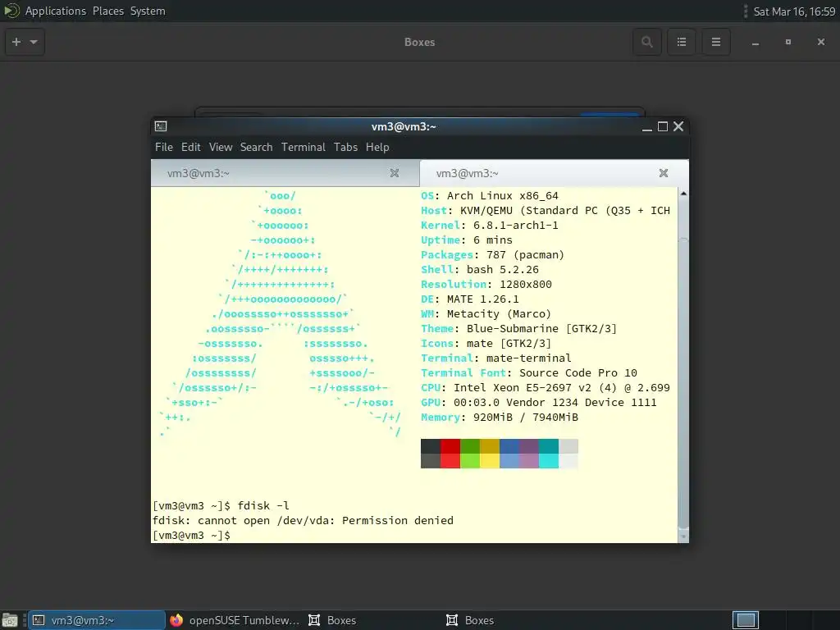Minimize the vm3 terminal window
The width and height of the screenshot is (840, 630).
point(647,126)
